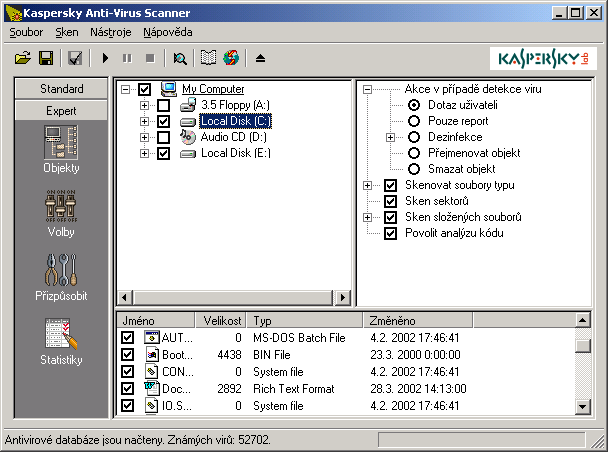The width and height of the screenshot is (608, 452).
Task: Open the book help toolbar icon
Action: coord(208,59)
